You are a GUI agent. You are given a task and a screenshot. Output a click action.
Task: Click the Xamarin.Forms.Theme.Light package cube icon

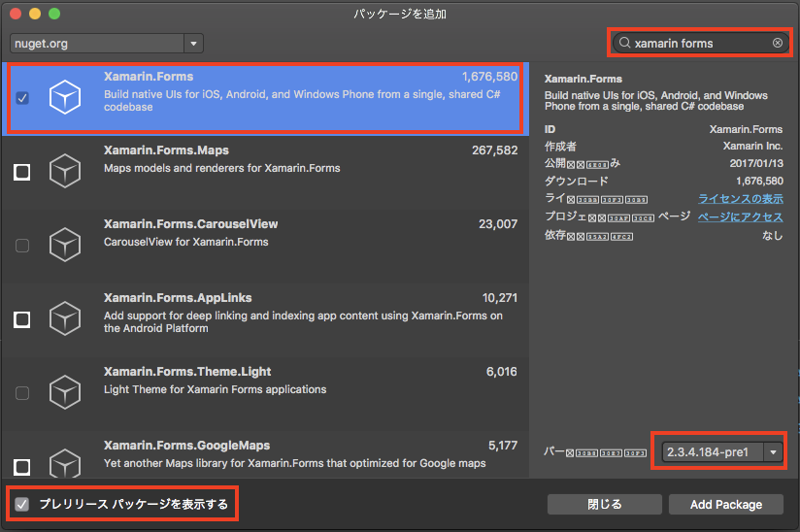pyautogui.click(x=65, y=392)
